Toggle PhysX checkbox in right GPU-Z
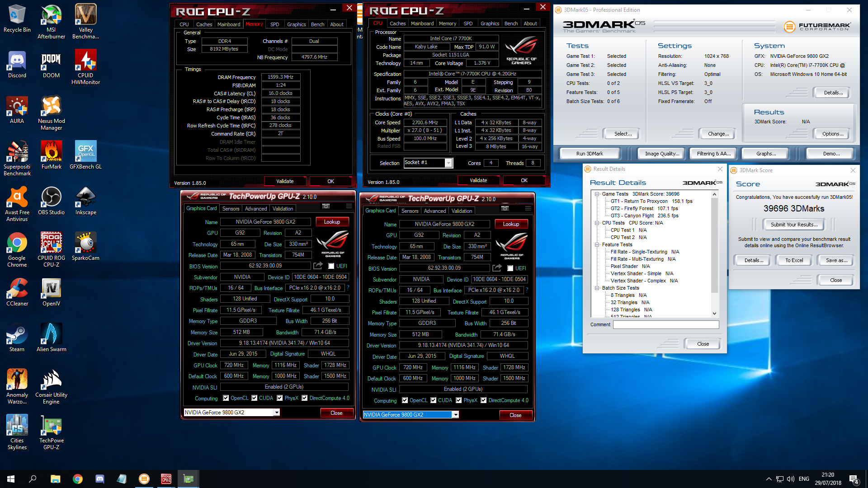Screen dimensions: 868x488 point(459,400)
